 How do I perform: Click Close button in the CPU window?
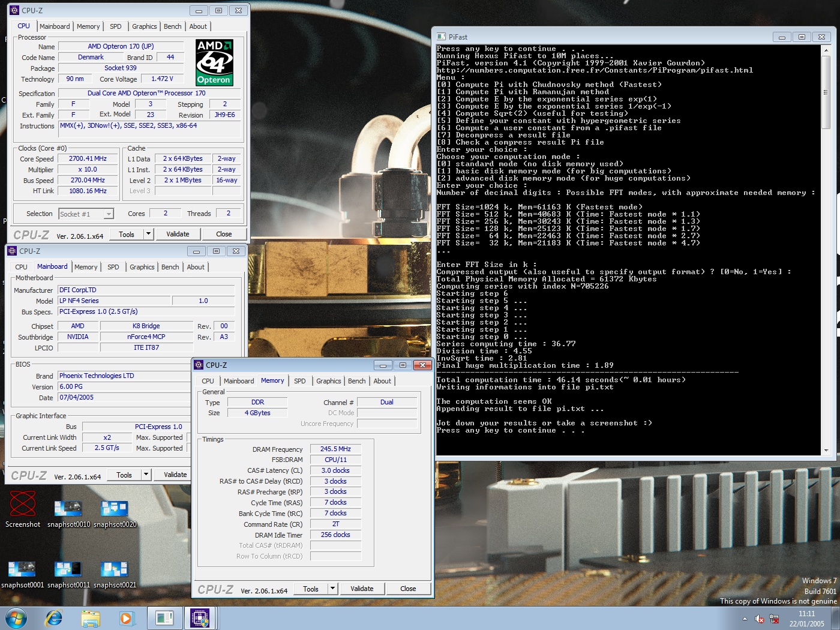pyautogui.click(x=224, y=234)
